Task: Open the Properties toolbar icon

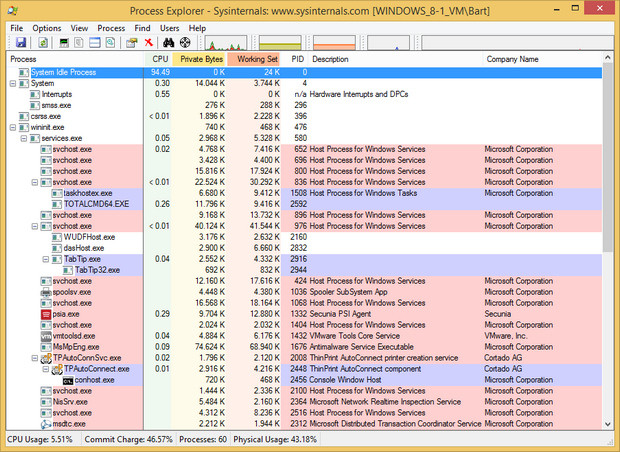Action: tap(131, 42)
